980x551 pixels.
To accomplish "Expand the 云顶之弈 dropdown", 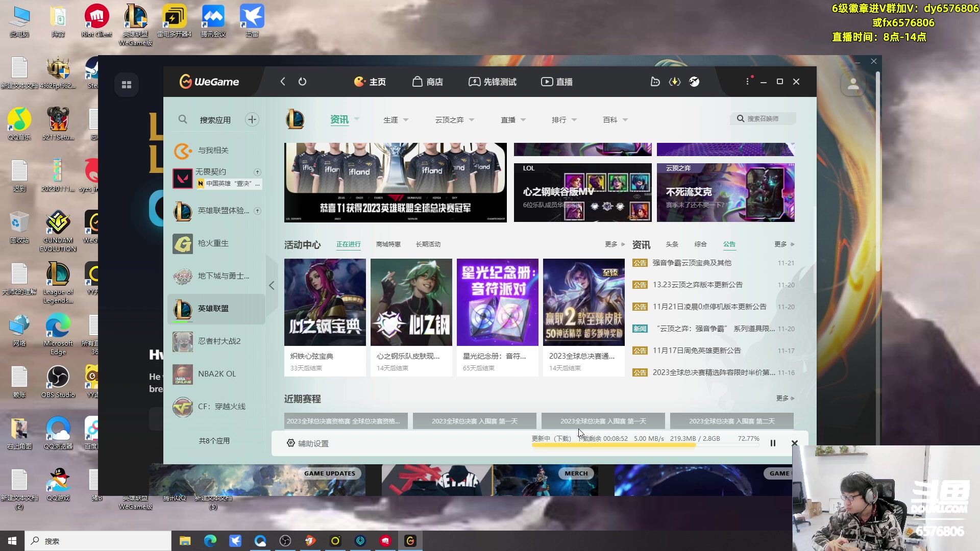I will 472,120.
